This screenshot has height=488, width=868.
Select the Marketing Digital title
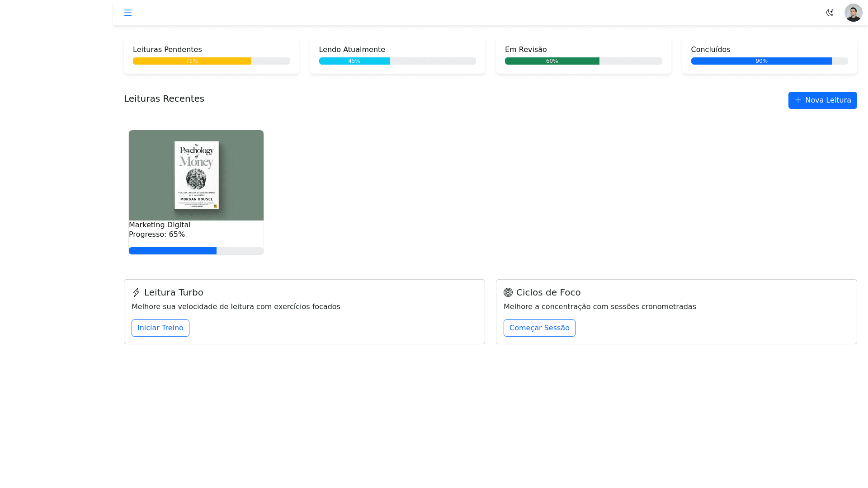tap(160, 225)
